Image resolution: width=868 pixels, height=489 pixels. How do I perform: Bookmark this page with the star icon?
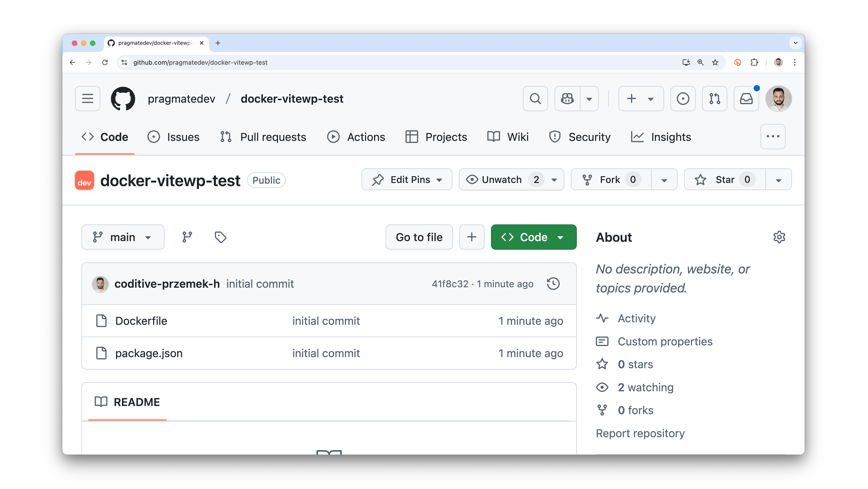(715, 62)
